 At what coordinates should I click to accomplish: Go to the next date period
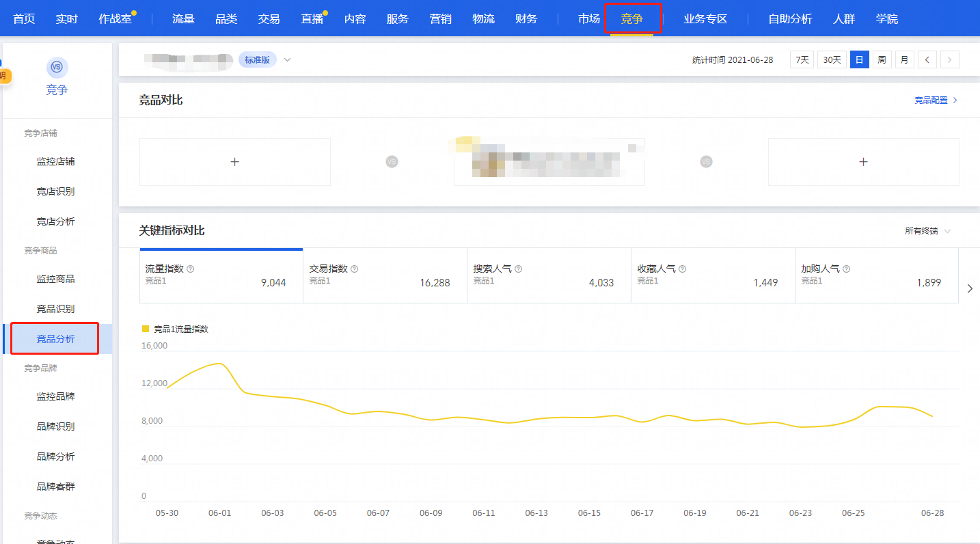point(950,59)
